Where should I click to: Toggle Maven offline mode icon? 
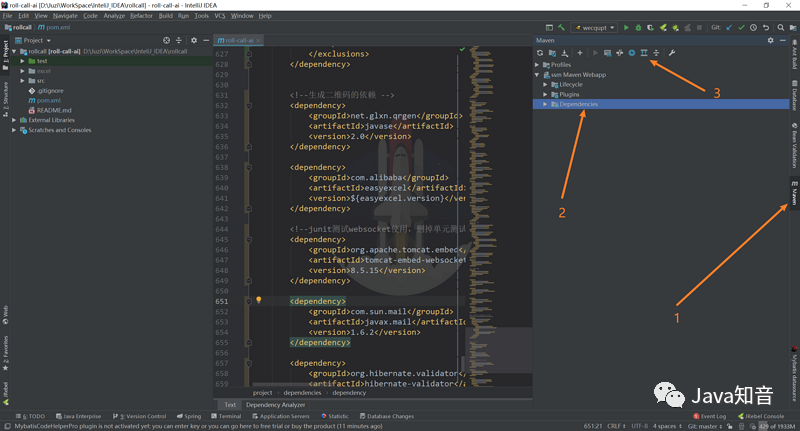point(619,53)
